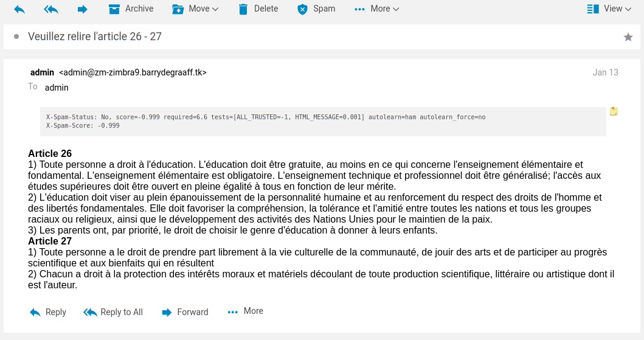Click the sender address admin@zm-zimbra9.barrydegraaff.tk
This screenshot has width=644, height=340.
(x=133, y=72)
